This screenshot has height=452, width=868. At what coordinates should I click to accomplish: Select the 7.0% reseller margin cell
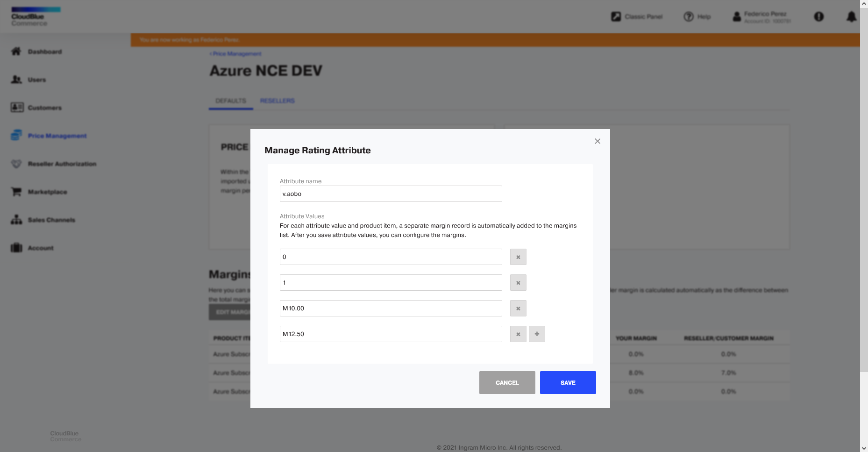click(729, 373)
